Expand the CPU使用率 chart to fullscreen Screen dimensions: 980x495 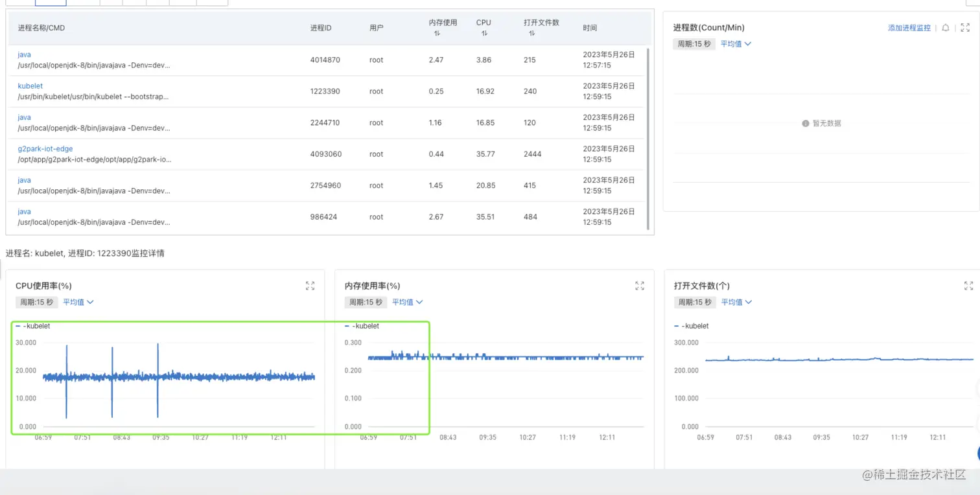310,286
